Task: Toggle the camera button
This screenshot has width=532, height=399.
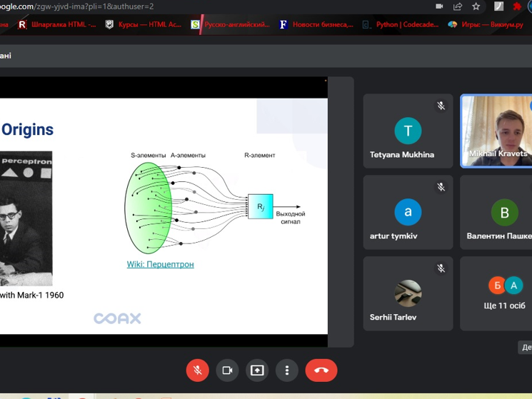Action: pos(227,370)
